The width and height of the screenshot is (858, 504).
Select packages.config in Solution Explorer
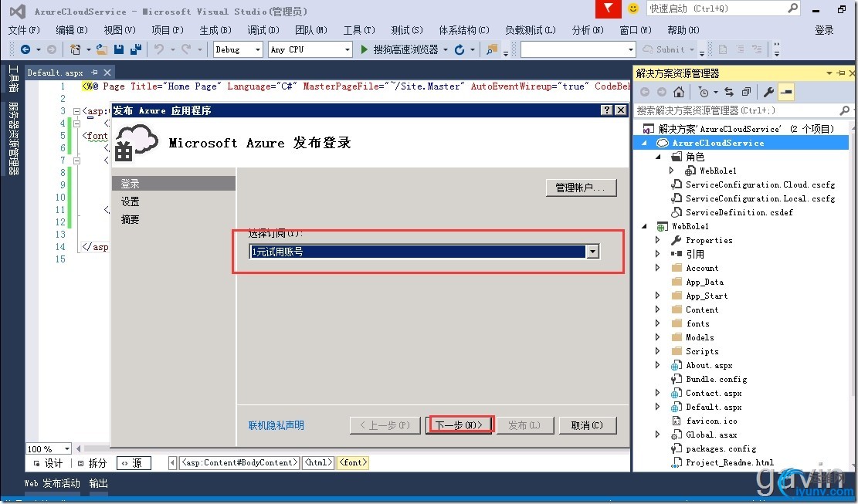point(721,448)
